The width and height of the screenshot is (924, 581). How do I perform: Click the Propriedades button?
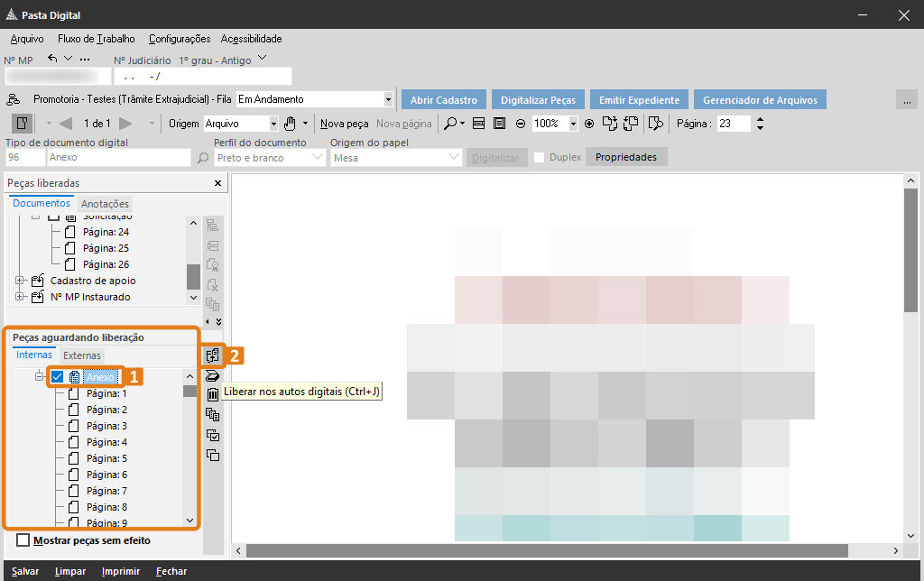tap(626, 157)
